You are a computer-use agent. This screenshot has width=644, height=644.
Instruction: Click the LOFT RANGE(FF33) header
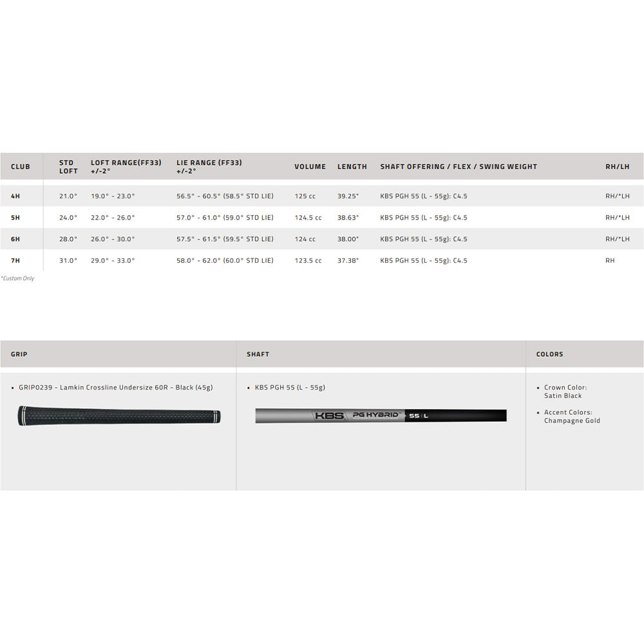click(126, 167)
